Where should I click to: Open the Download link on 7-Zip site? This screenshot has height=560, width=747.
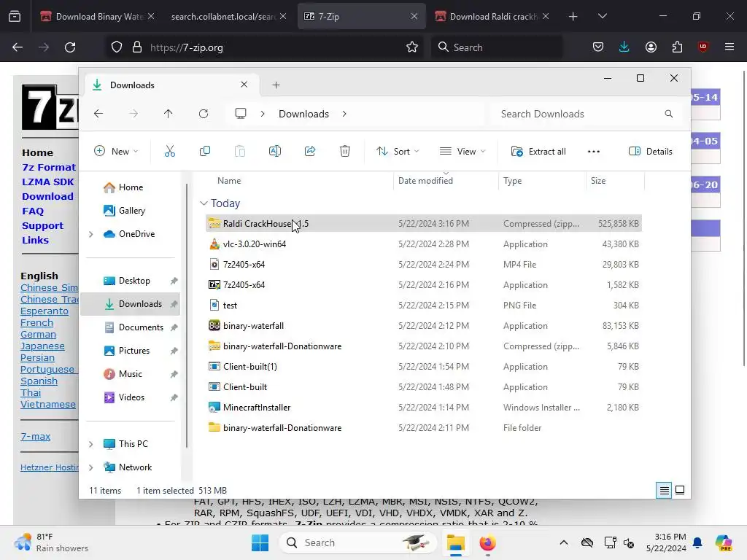pyautogui.click(x=47, y=196)
